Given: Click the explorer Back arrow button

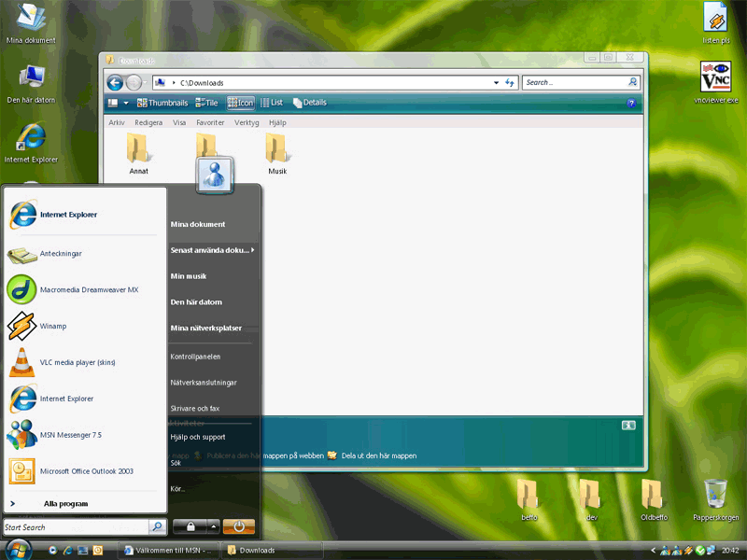Looking at the screenshot, I should pos(115,82).
